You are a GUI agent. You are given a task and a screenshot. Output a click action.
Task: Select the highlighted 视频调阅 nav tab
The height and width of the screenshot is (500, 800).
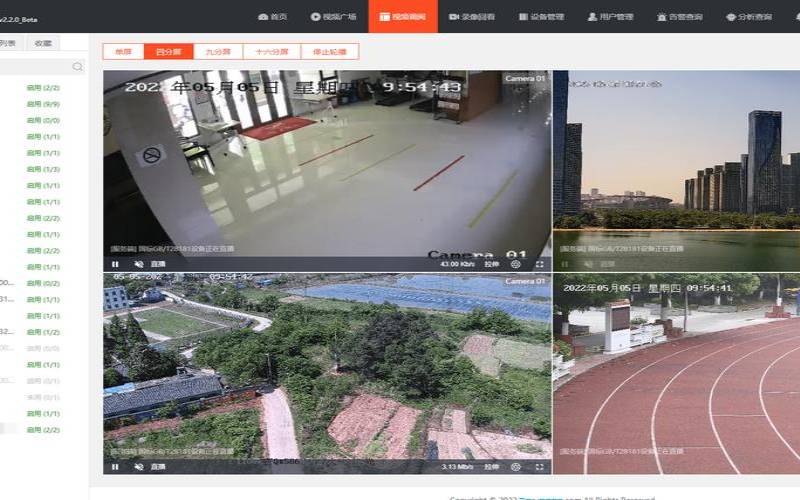403,16
